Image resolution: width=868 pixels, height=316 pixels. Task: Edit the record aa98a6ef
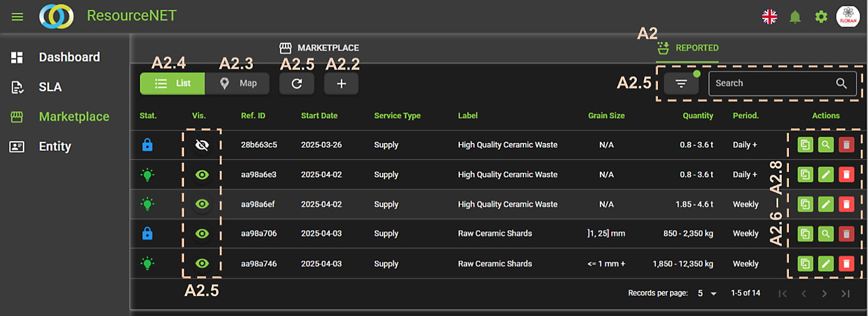click(x=826, y=204)
